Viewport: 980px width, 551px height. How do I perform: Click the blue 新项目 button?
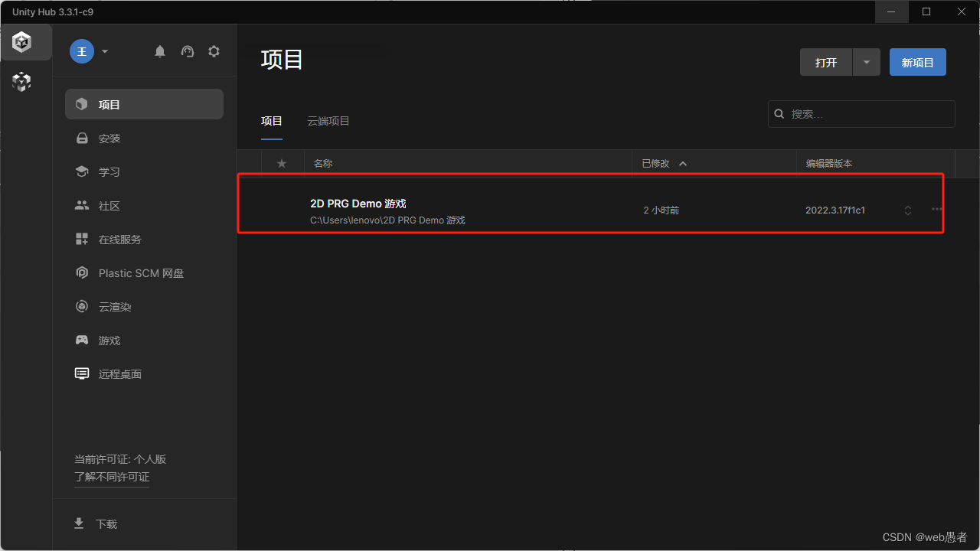pos(918,62)
